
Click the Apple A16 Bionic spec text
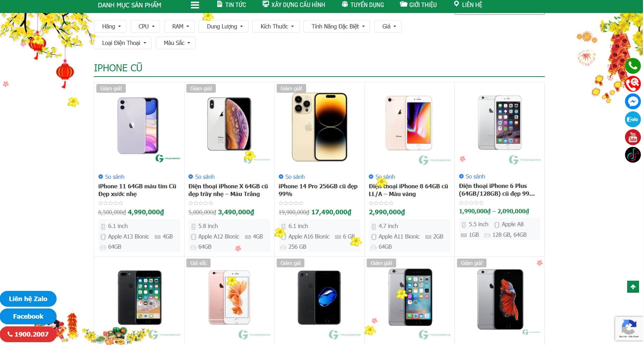309,236
